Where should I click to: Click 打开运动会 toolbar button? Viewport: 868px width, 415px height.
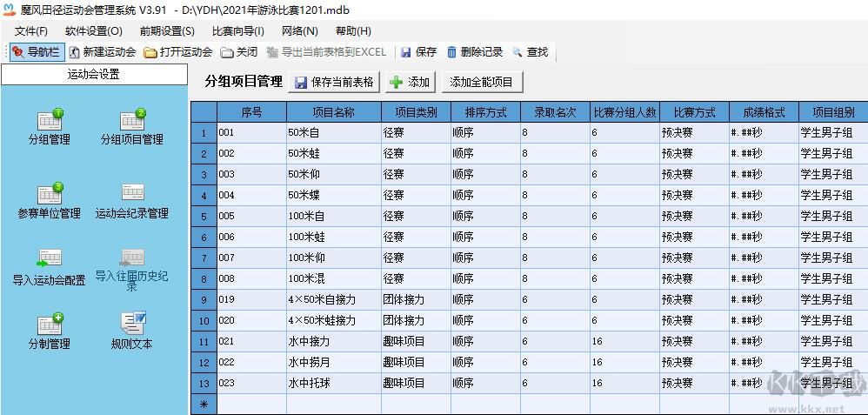[178, 52]
